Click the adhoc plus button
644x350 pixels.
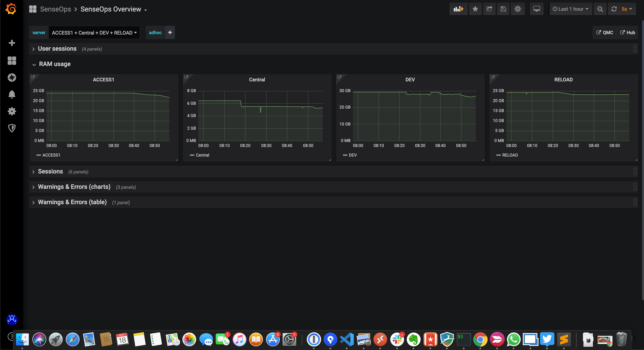click(170, 32)
